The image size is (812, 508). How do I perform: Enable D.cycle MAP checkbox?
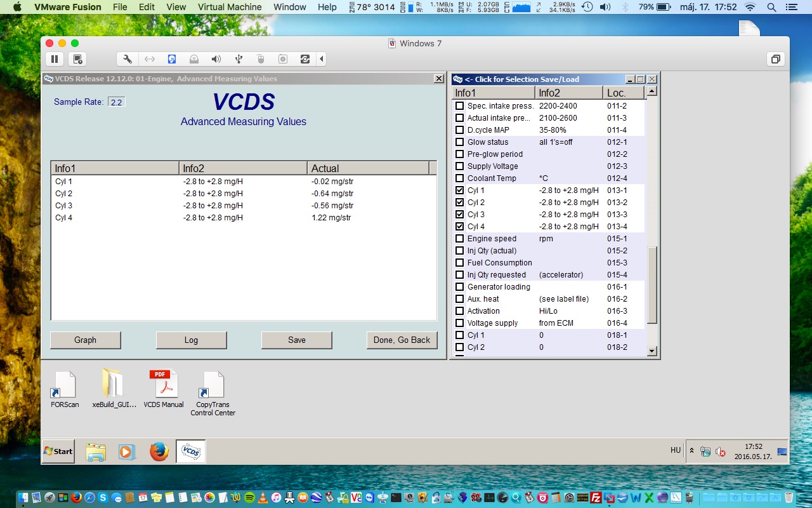460,130
